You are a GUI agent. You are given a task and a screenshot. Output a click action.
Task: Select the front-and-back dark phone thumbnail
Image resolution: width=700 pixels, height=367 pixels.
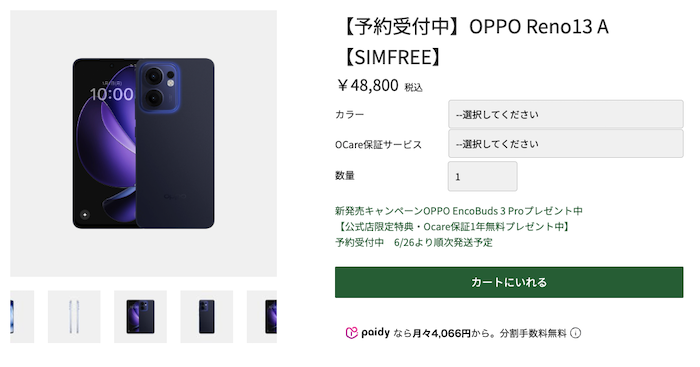[140, 317]
